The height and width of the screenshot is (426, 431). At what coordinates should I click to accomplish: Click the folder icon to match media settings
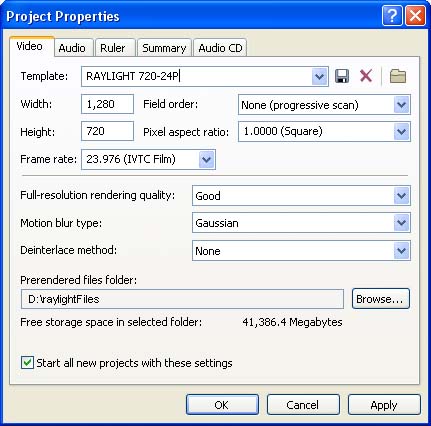[398, 76]
